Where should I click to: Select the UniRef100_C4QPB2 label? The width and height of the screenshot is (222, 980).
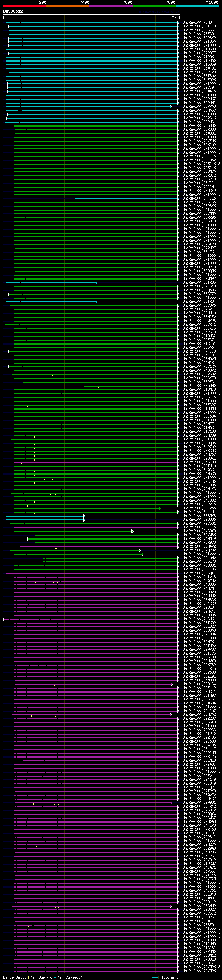199,550
